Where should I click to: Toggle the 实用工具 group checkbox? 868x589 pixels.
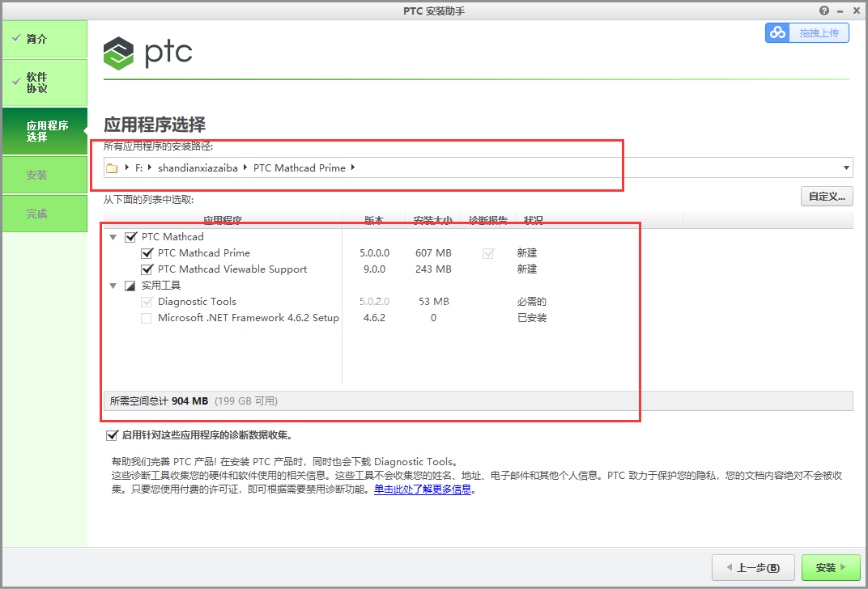coord(130,286)
